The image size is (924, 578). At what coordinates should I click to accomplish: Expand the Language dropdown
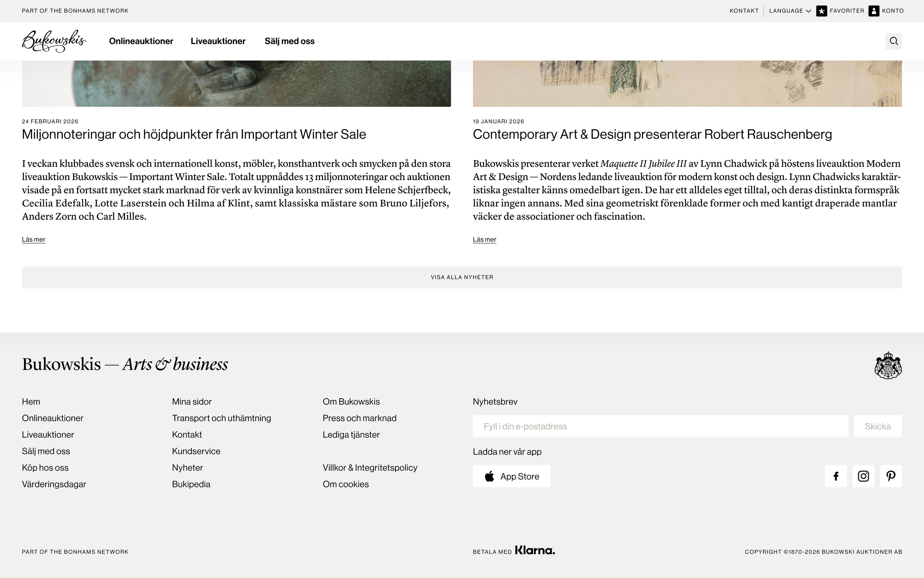pos(790,11)
